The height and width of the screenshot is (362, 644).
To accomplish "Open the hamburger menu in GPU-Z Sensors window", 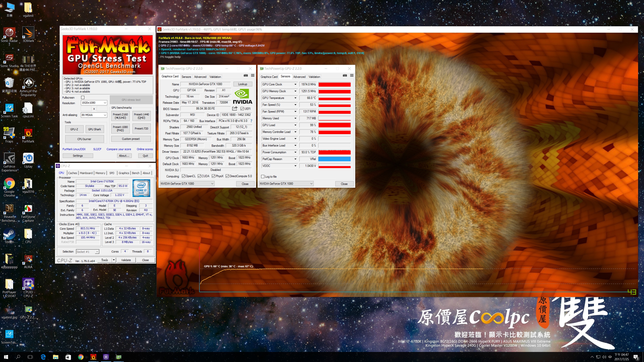I will pos(352,75).
